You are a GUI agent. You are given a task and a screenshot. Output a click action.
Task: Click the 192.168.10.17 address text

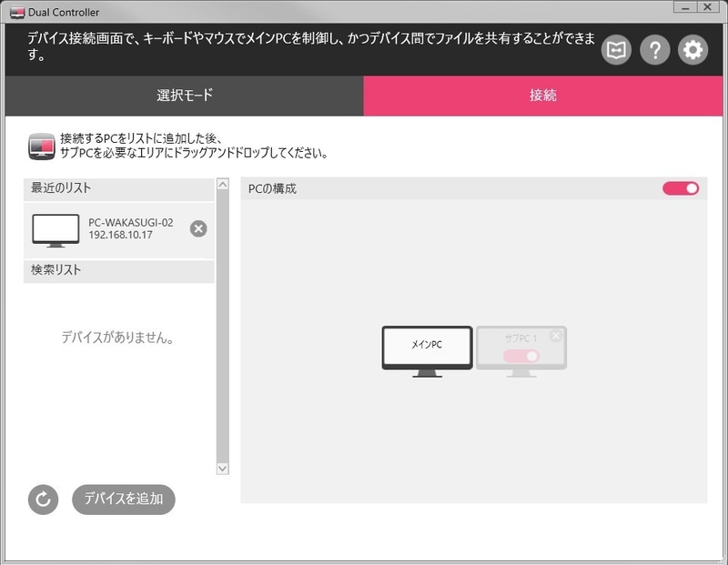120,235
